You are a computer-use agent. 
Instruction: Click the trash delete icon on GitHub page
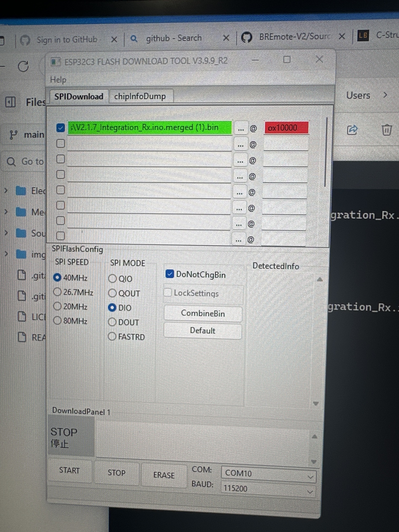pos(386,130)
